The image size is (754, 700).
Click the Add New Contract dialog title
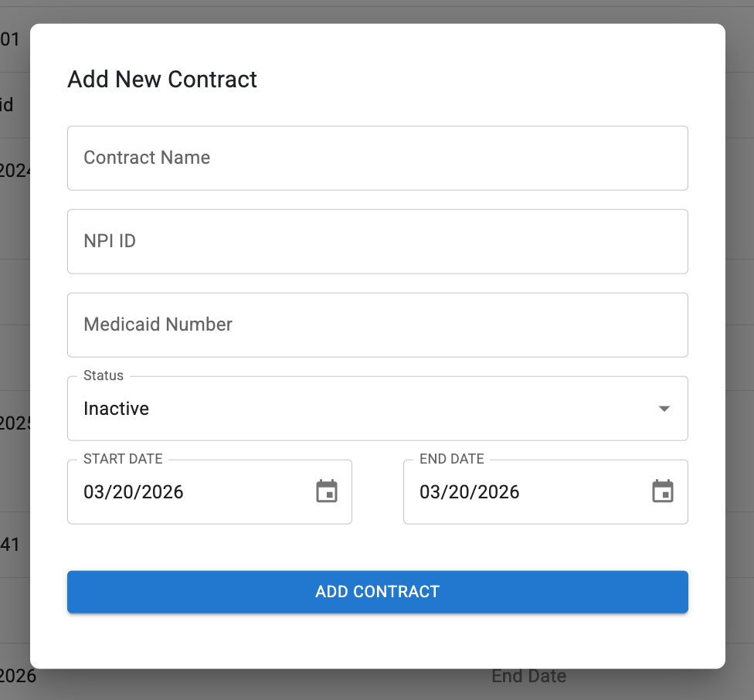pos(162,80)
